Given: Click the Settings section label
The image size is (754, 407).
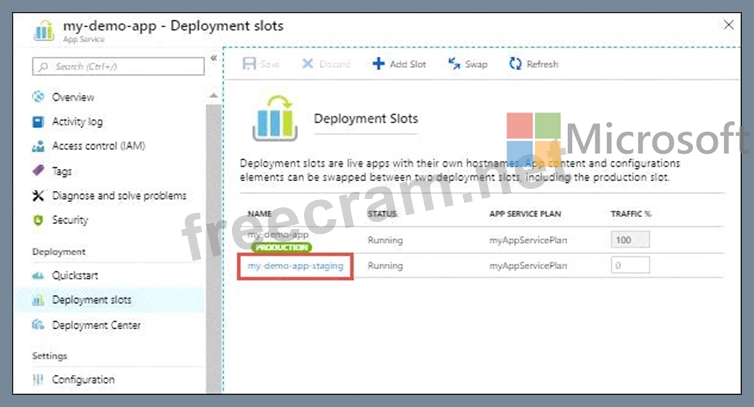Looking at the screenshot, I should point(50,356).
